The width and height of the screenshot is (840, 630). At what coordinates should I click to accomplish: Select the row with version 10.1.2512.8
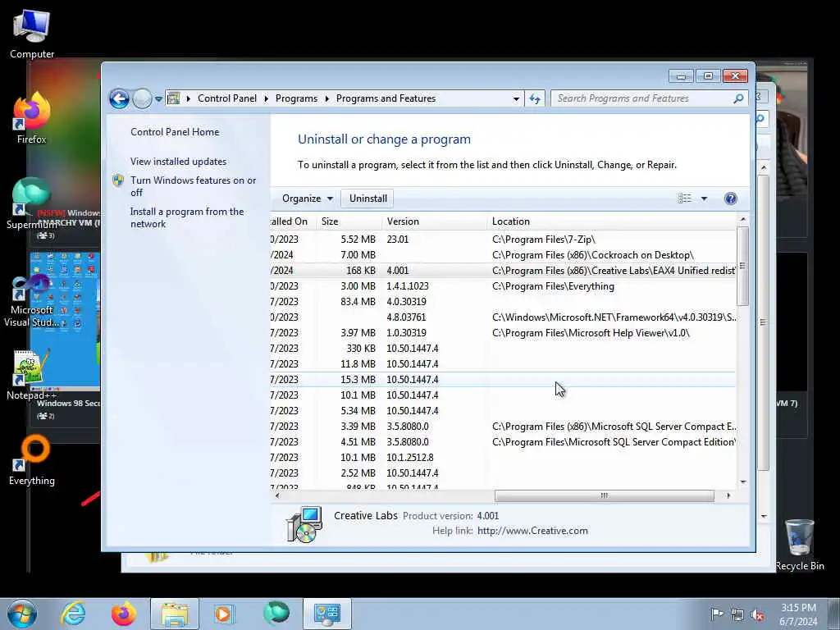tap(503, 458)
